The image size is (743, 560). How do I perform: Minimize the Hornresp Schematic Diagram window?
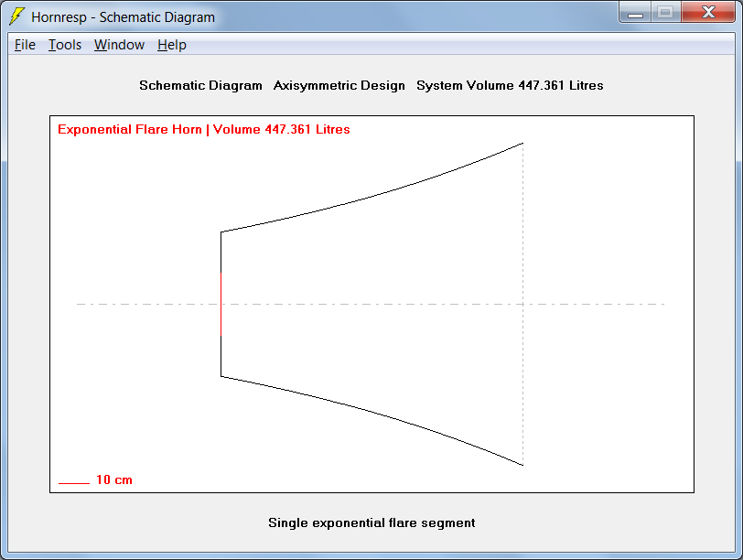coord(635,12)
